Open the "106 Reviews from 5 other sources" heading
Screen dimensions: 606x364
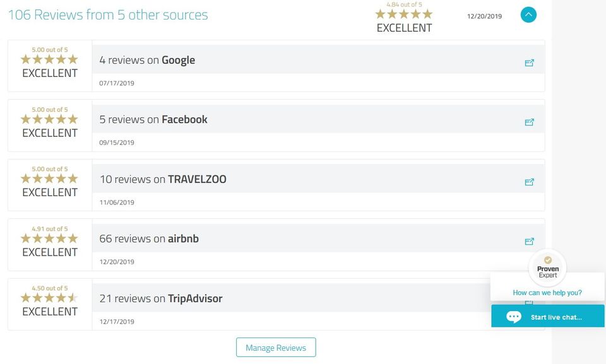[x=107, y=15]
